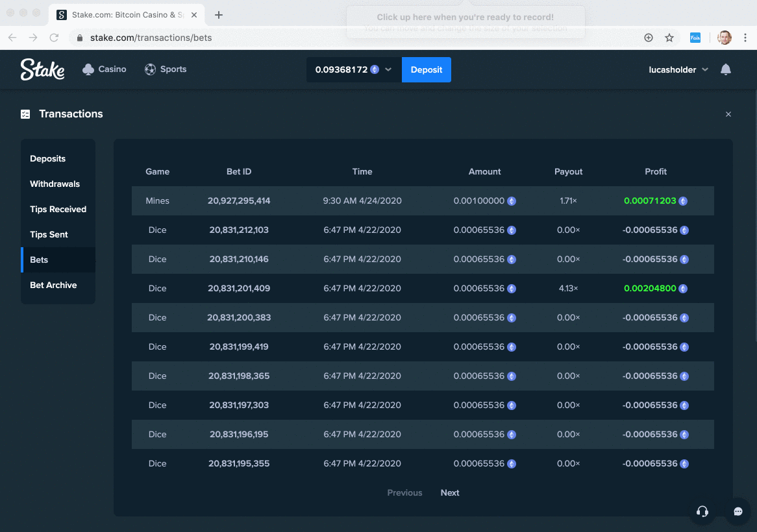Click the Mines game label
The width and height of the screenshot is (757, 532).
tap(157, 200)
